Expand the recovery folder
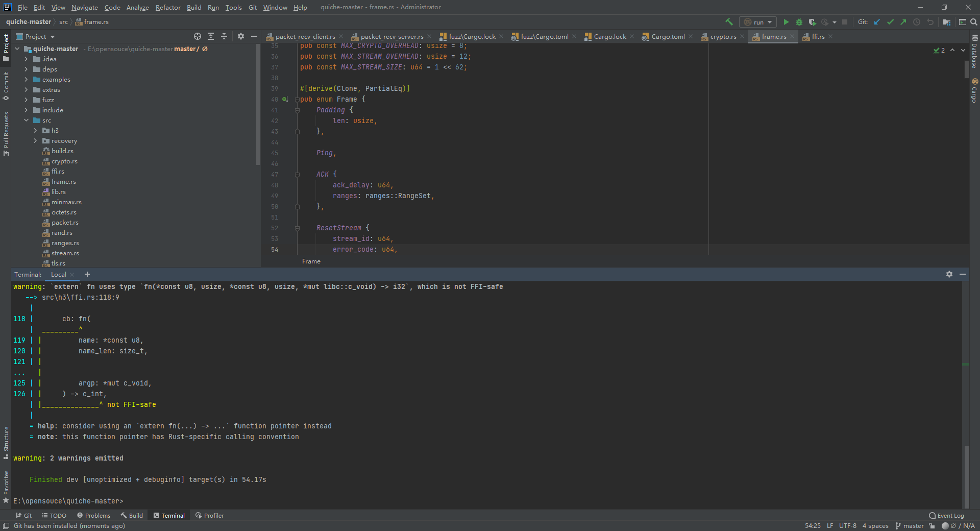 pyautogui.click(x=35, y=141)
